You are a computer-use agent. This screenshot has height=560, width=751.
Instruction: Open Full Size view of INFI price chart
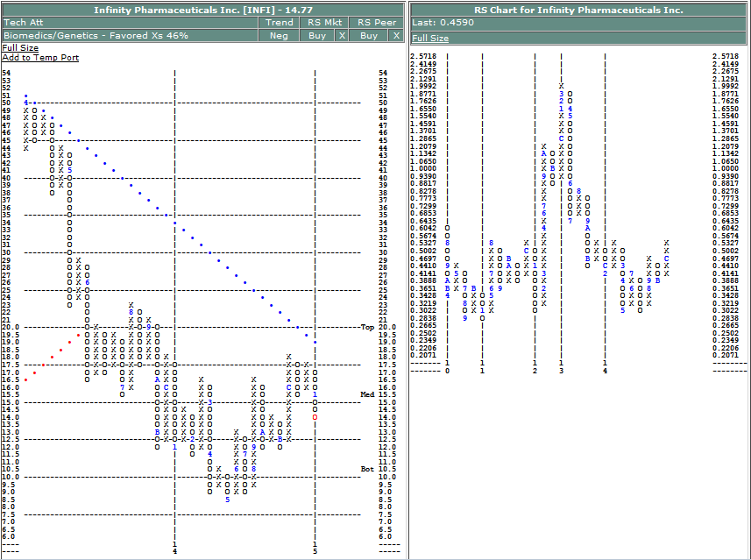click(20, 48)
